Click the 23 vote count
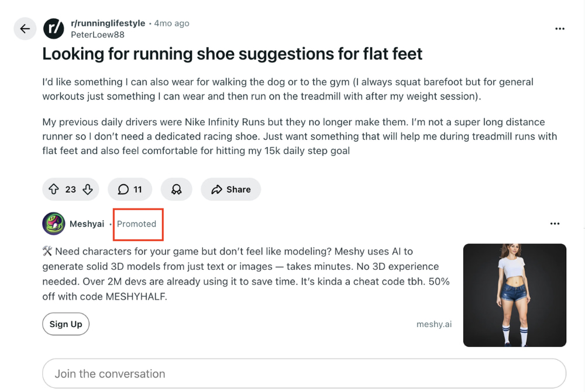 (71, 190)
